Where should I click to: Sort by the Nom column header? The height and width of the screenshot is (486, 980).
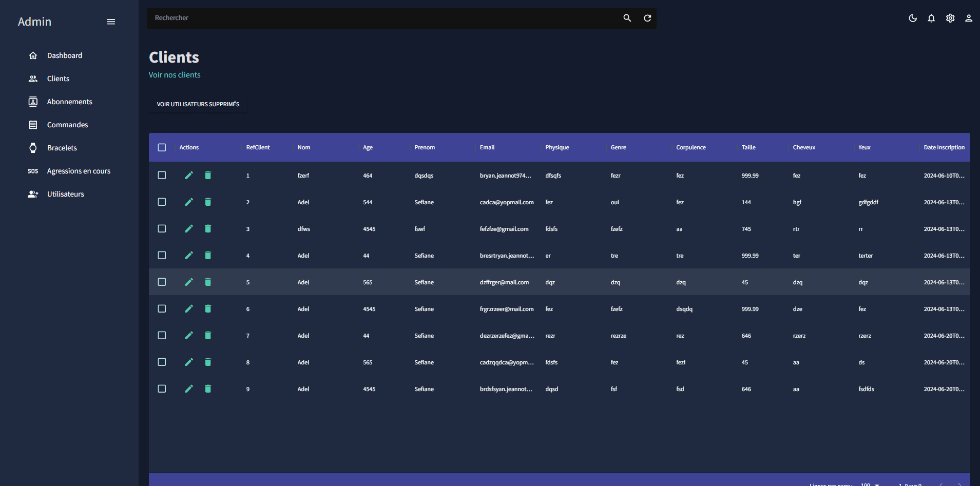(x=304, y=147)
